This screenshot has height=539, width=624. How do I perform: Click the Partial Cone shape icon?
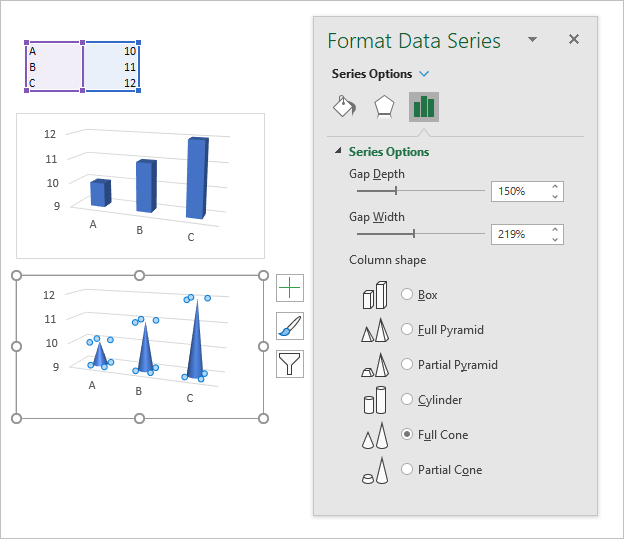click(375, 470)
